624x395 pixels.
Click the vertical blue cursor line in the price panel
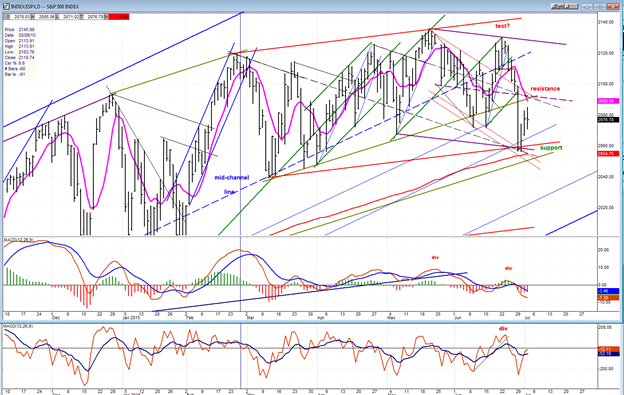point(240,123)
